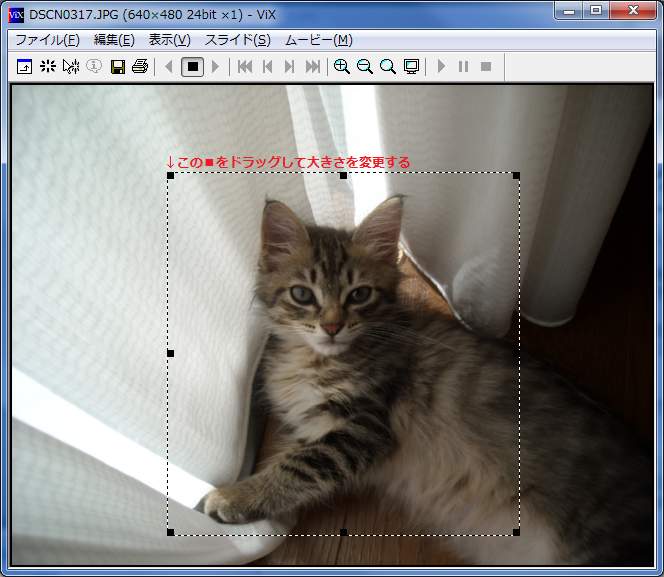Click the movie stop square button
The width and height of the screenshot is (664, 577).
(x=486, y=66)
